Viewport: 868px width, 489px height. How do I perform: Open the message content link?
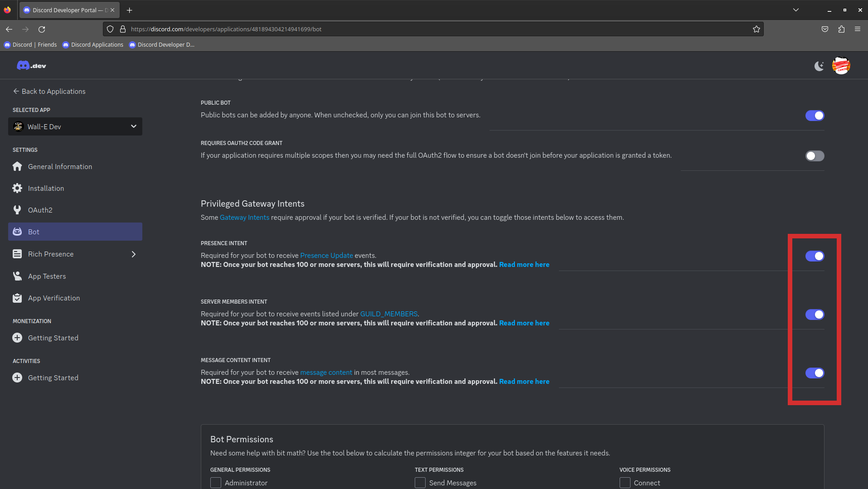coord(326,373)
